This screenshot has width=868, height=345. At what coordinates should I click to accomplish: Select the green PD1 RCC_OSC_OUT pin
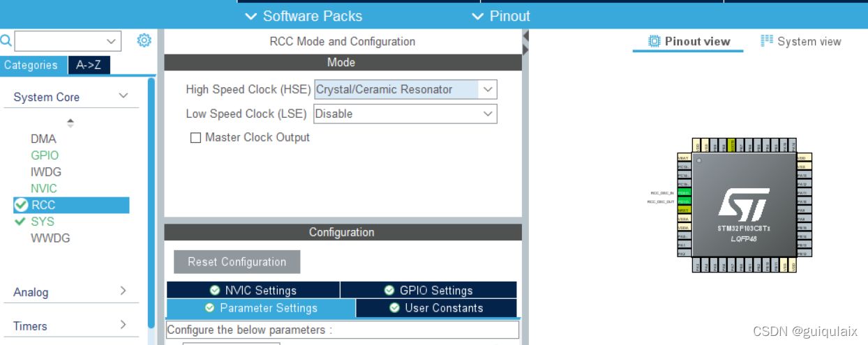[x=684, y=201]
